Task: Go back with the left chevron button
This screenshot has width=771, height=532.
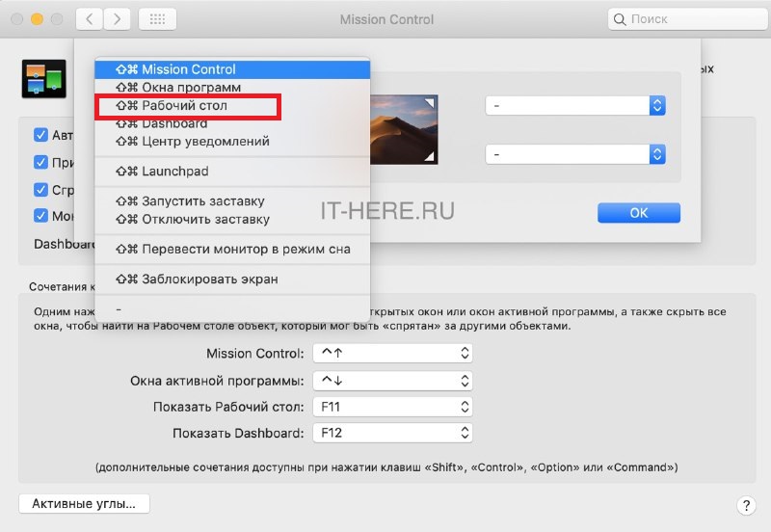Action: pos(89,19)
